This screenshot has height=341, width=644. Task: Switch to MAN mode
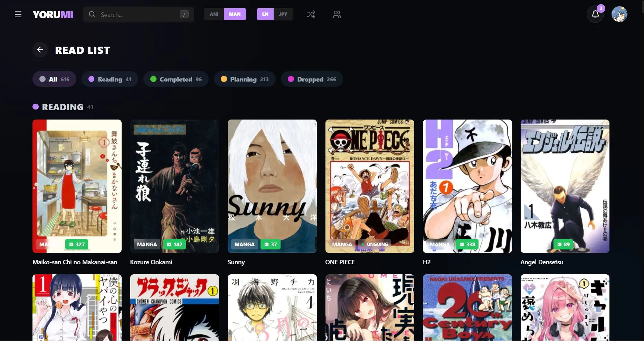point(235,14)
